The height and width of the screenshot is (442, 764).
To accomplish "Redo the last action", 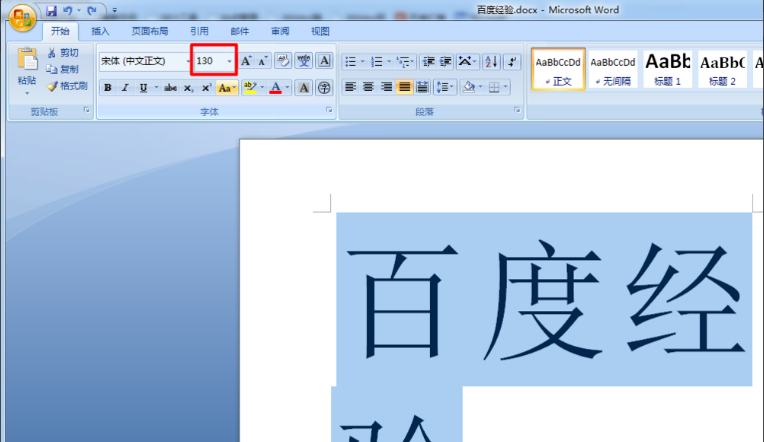I will (92, 10).
